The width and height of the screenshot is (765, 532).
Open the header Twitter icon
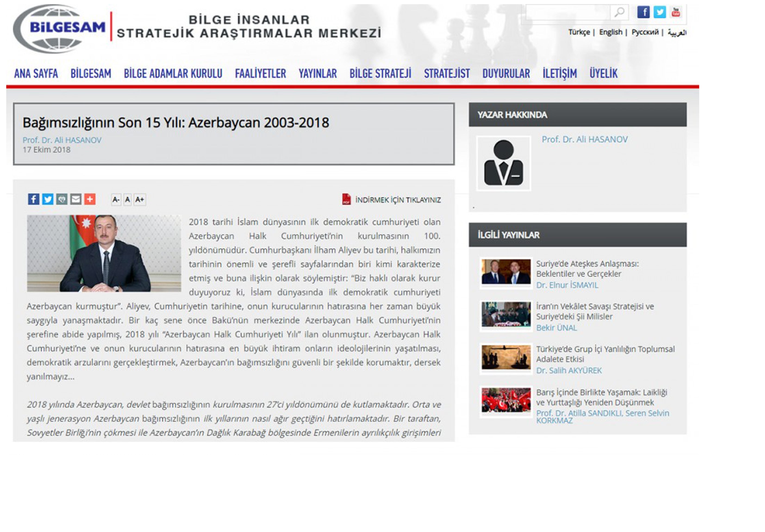659,12
